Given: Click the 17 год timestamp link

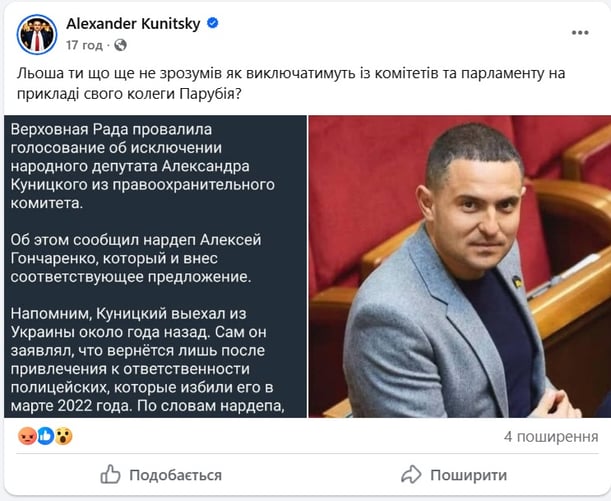Looking at the screenshot, I should point(84,45).
